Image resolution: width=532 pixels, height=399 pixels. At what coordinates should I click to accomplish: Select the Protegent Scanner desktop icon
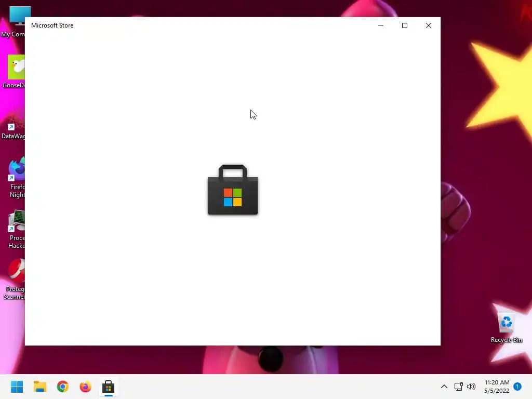[x=14, y=280]
